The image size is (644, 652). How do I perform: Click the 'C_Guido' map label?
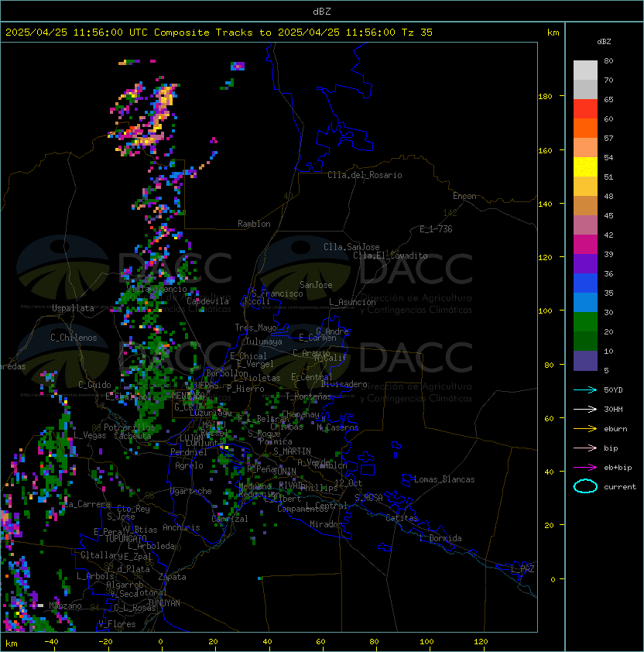click(94, 385)
